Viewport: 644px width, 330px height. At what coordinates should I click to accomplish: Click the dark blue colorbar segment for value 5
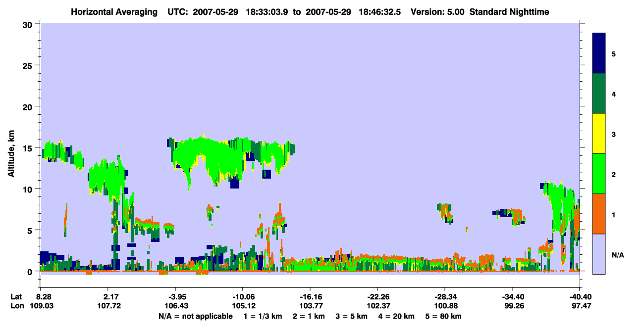point(599,53)
